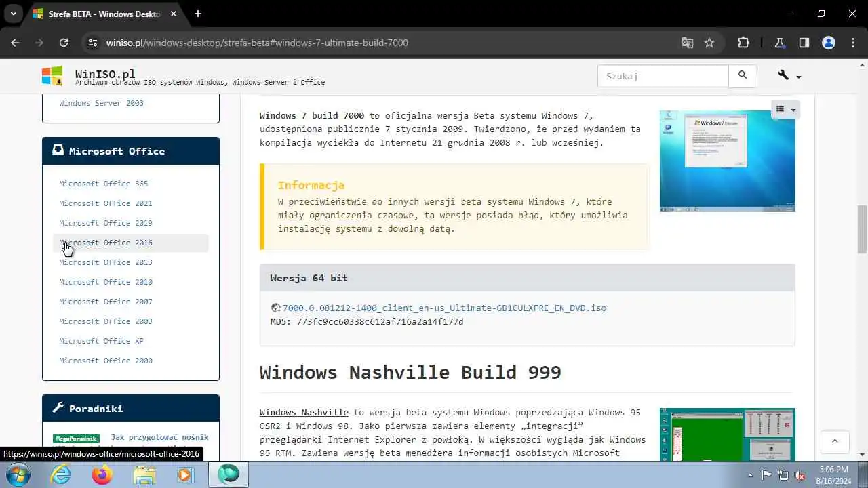868x488 pixels.
Task: Open Windows Server 2003 link
Action: click(x=101, y=103)
